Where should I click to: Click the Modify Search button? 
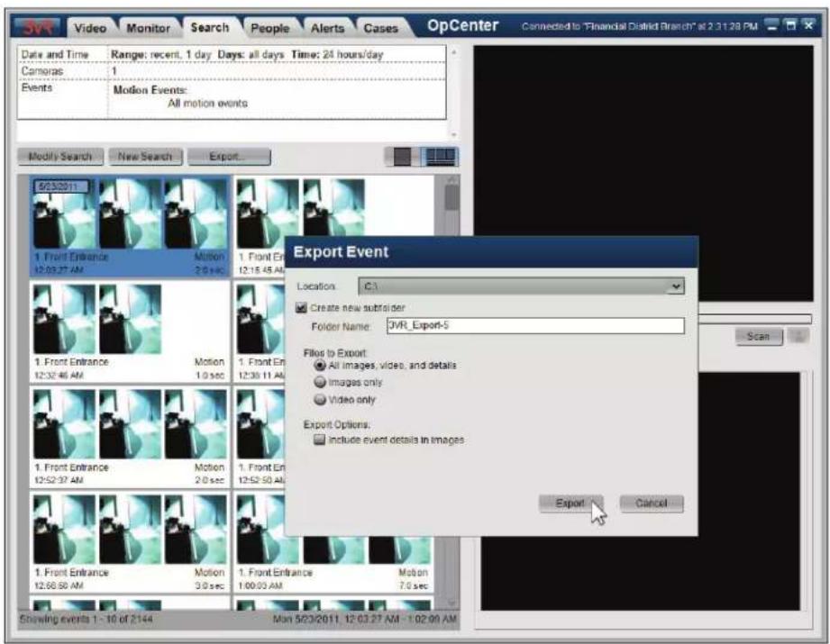point(59,157)
